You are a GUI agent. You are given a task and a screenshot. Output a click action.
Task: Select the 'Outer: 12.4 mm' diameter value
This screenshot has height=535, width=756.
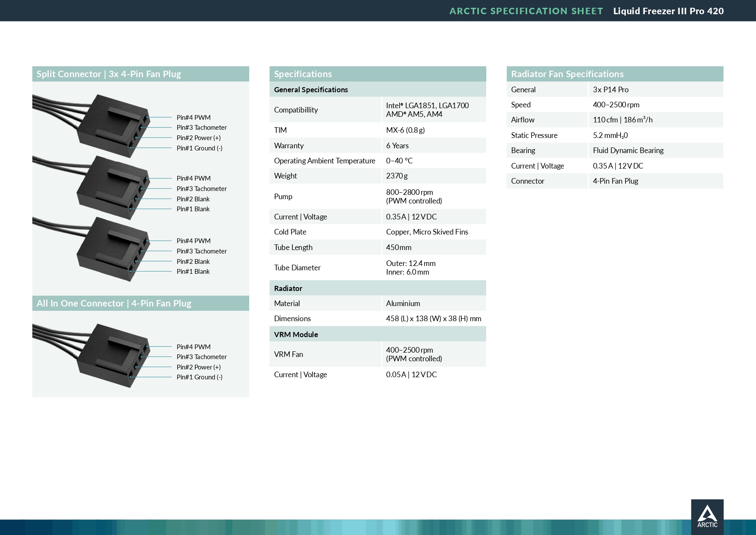pos(411,263)
